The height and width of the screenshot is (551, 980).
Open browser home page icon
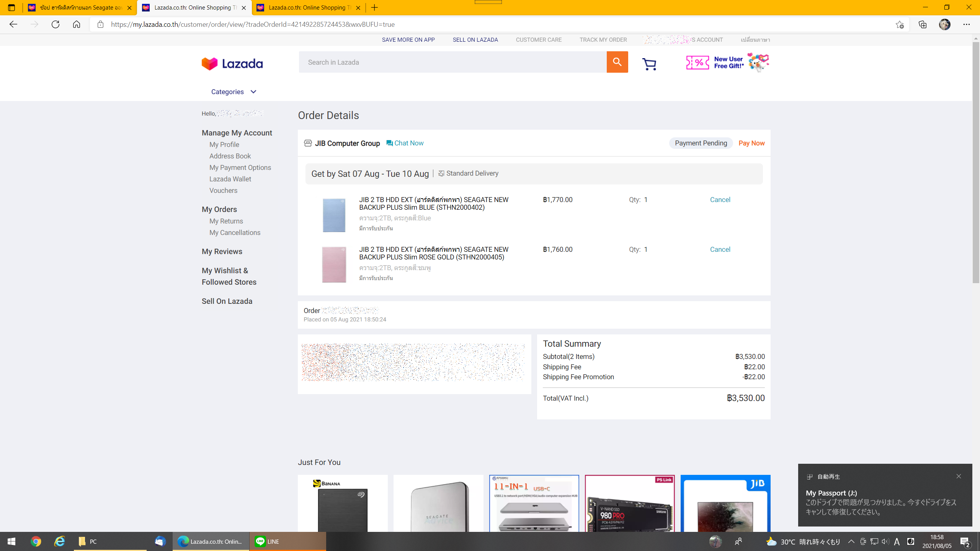(x=77, y=24)
